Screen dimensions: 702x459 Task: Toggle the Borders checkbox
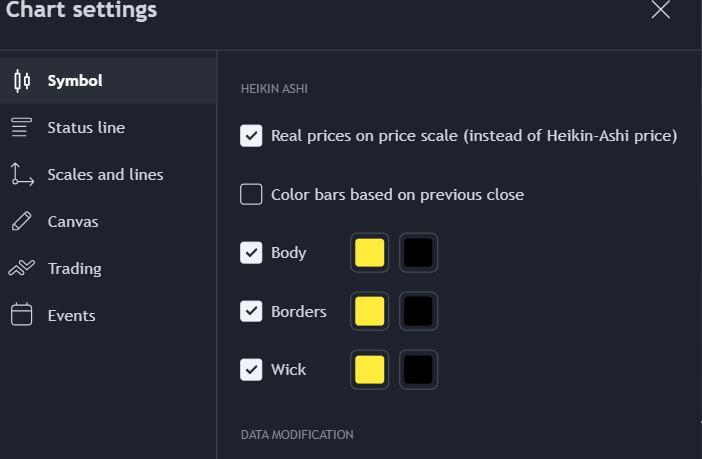251,311
